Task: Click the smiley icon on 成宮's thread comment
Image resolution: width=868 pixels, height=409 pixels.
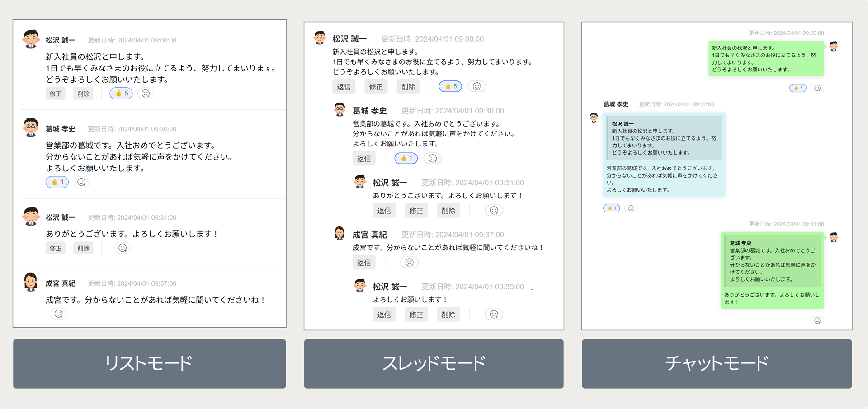Action: [x=409, y=262]
